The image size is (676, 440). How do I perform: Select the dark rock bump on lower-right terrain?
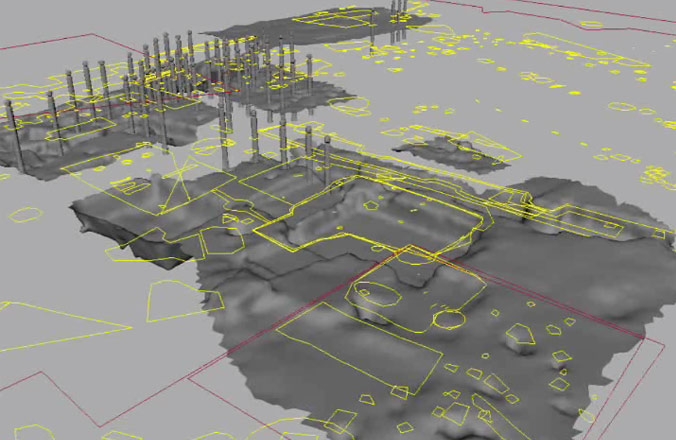coord(520,338)
